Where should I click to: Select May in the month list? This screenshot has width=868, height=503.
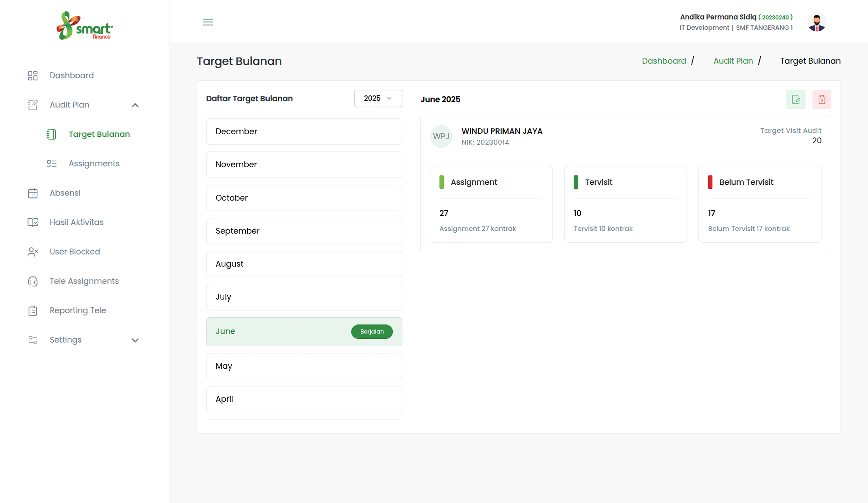304,366
